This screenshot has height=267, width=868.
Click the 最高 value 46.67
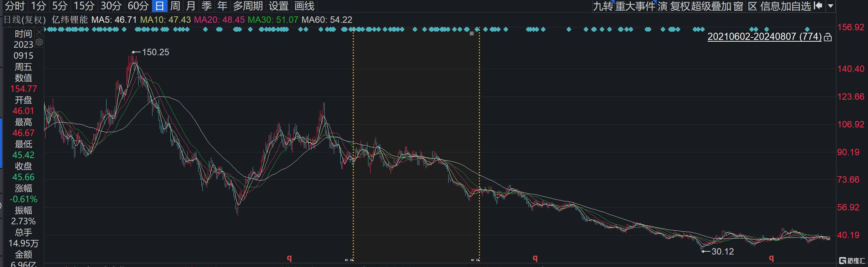point(24,133)
